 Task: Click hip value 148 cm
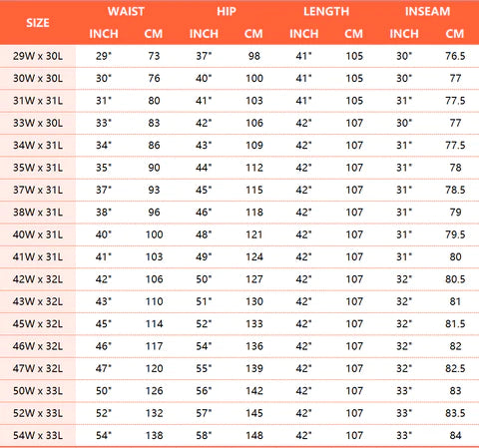coord(254,435)
